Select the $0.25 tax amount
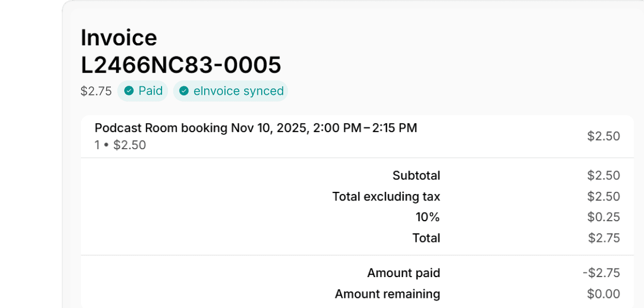The image size is (644, 308). point(603,217)
